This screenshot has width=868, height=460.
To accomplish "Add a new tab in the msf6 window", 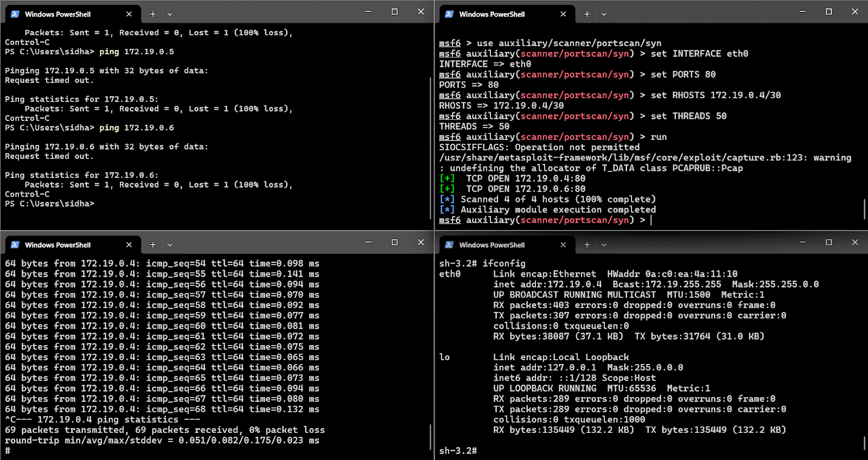I will coord(587,14).
